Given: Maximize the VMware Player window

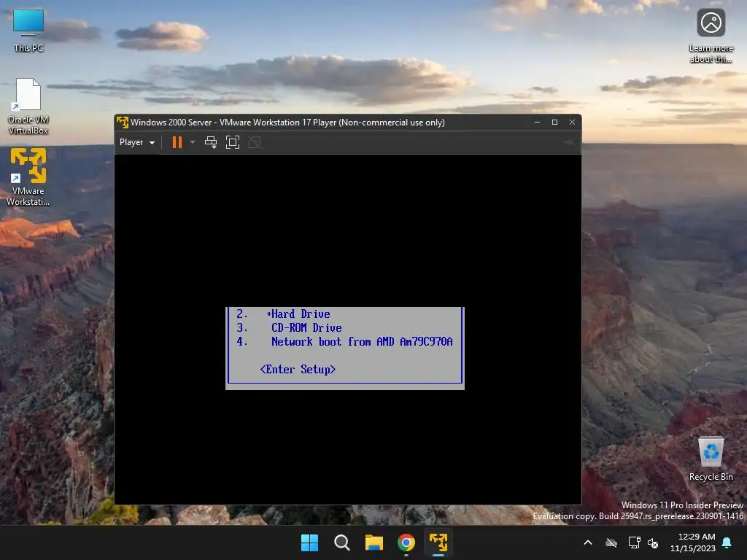Looking at the screenshot, I should pyautogui.click(x=554, y=122).
